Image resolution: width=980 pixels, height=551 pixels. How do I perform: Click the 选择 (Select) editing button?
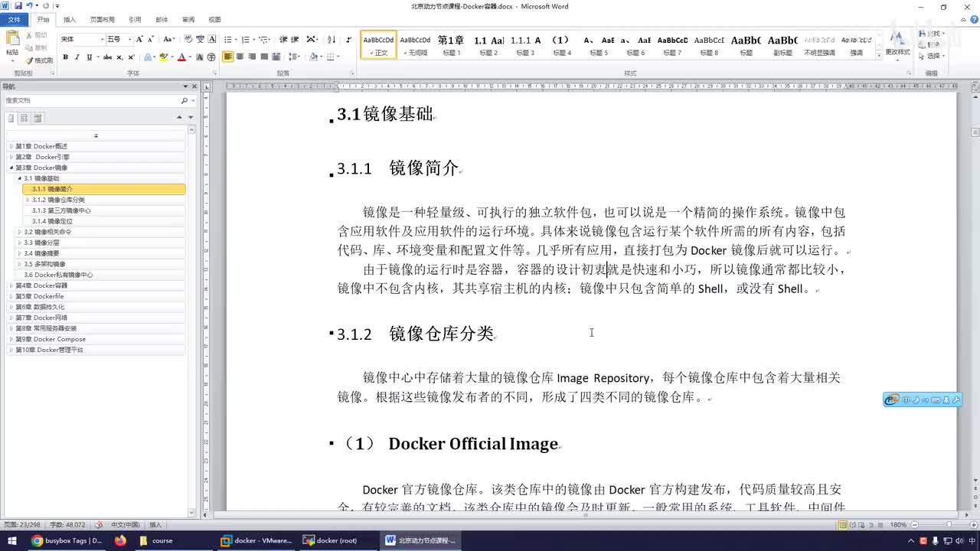click(x=933, y=56)
